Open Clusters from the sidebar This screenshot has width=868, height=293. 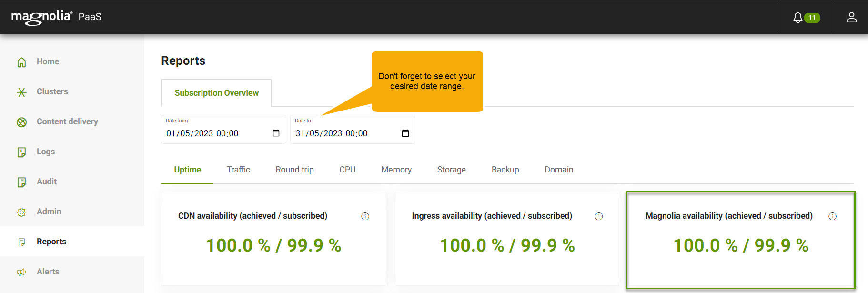pyautogui.click(x=52, y=91)
